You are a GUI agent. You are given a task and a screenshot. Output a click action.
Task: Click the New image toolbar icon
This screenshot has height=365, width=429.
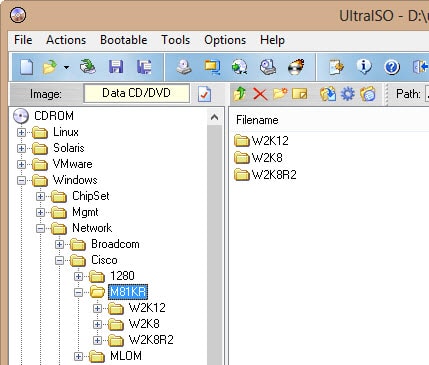(27, 67)
